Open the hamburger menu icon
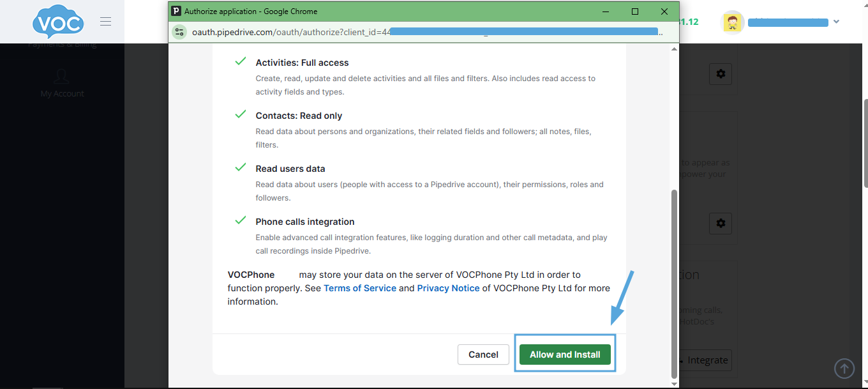The height and width of the screenshot is (389, 868). (106, 22)
